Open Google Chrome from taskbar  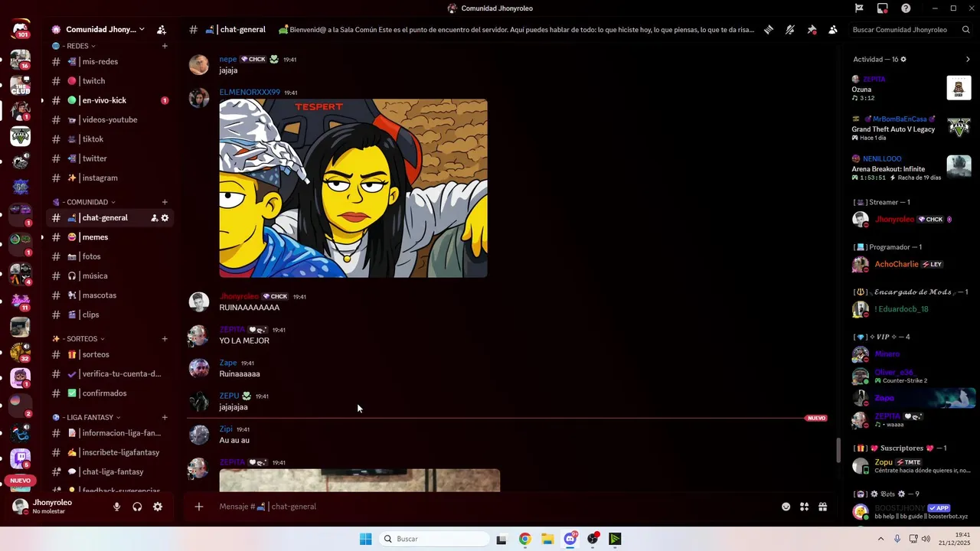click(524, 539)
